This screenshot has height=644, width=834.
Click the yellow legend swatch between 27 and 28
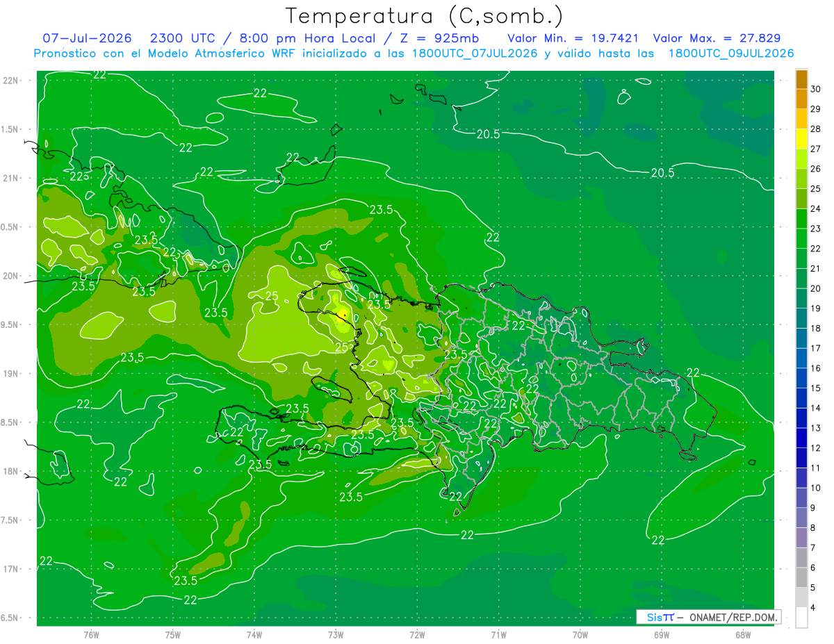801,138
